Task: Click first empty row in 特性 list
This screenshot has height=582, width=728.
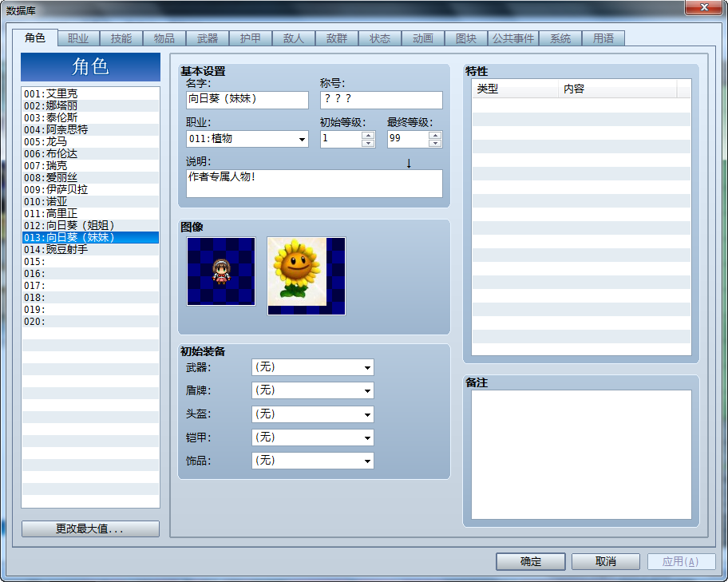Action: coord(581,105)
